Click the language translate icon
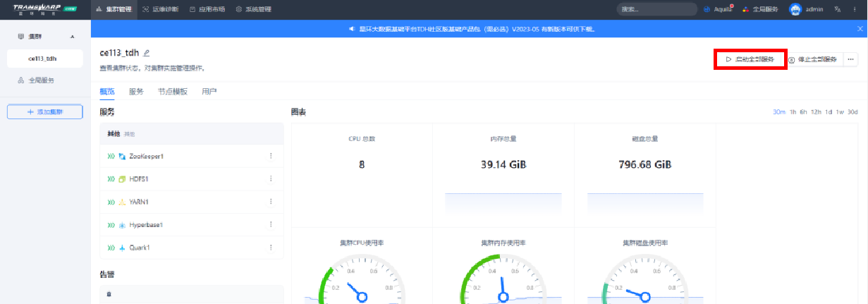 point(838,10)
